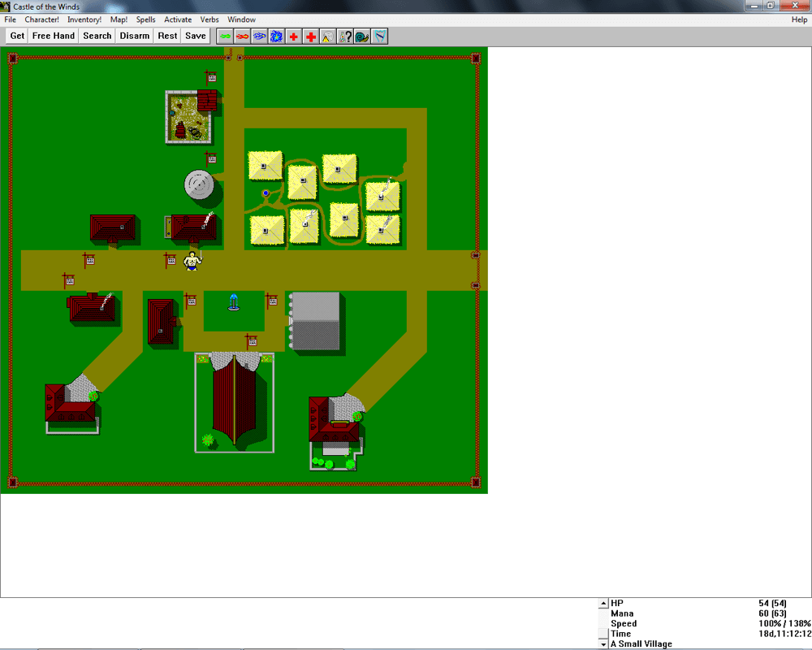Open the Map! menu

click(x=119, y=19)
